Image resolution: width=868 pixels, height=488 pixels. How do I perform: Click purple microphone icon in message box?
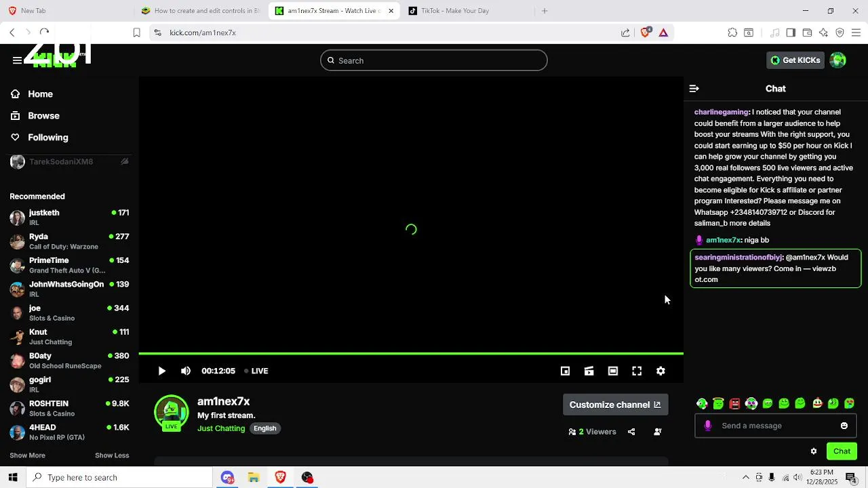point(708,426)
